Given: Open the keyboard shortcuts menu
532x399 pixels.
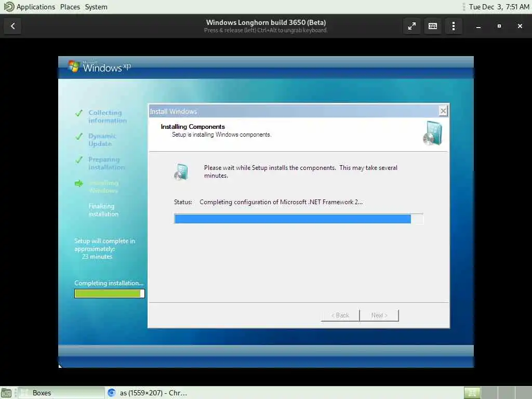Looking at the screenshot, I should tap(433, 26).
